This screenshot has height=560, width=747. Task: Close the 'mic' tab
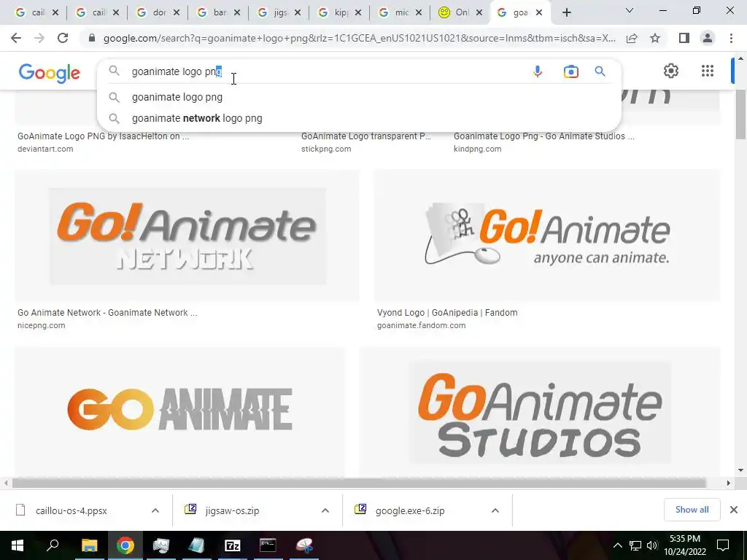(x=419, y=12)
